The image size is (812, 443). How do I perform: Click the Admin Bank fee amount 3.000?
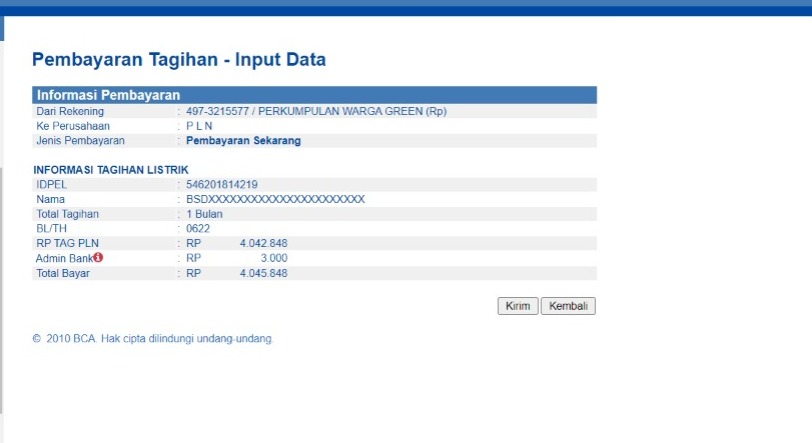tap(273, 258)
